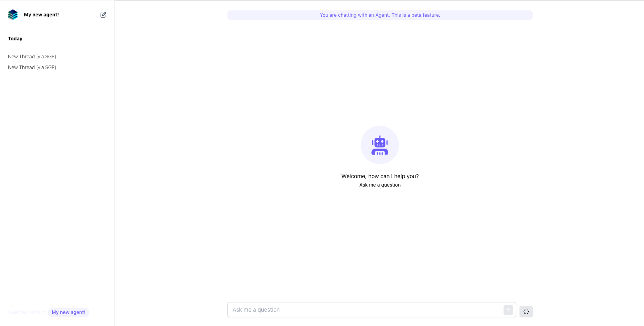This screenshot has width=644, height=326.
Task: Click the 'My new agent!' variant badge
Action: pyautogui.click(x=69, y=312)
